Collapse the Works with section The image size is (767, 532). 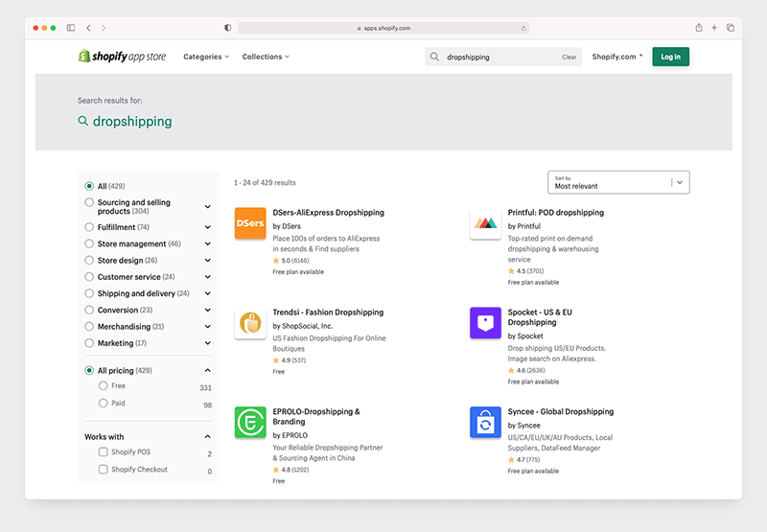pyautogui.click(x=208, y=437)
